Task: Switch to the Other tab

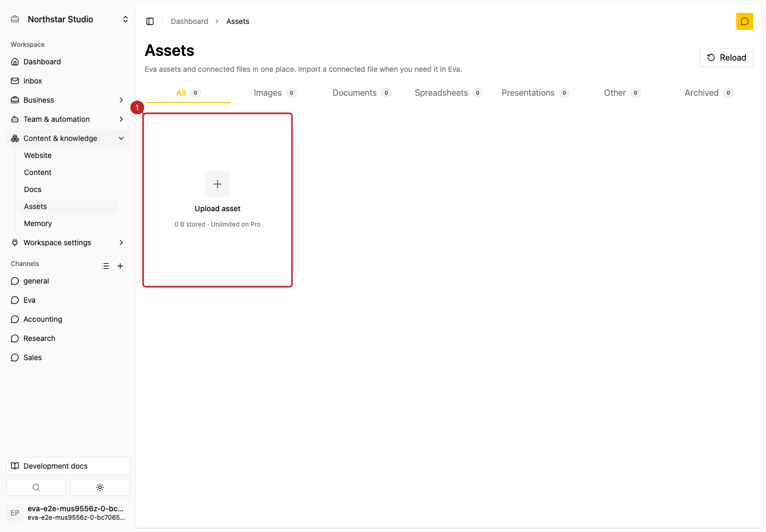Action: pyautogui.click(x=622, y=93)
